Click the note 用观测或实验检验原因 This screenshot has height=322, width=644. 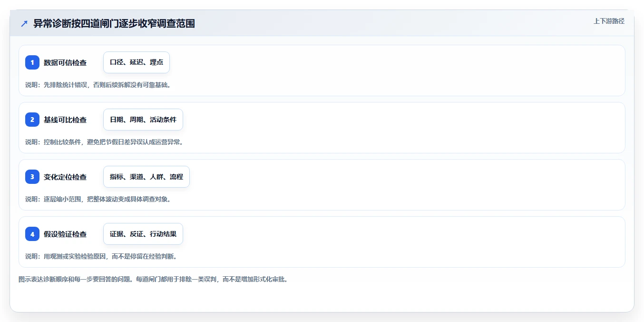pyautogui.click(x=101, y=256)
